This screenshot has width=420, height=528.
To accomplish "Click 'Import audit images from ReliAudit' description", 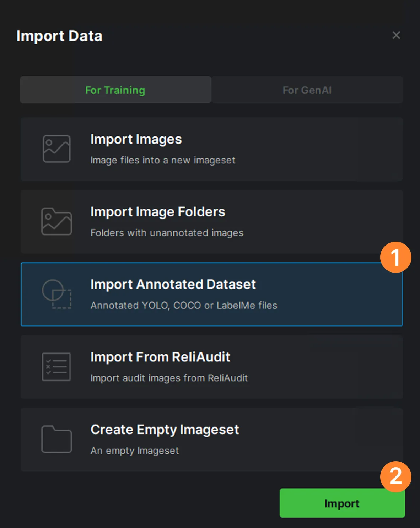I will (x=169, y=378).
